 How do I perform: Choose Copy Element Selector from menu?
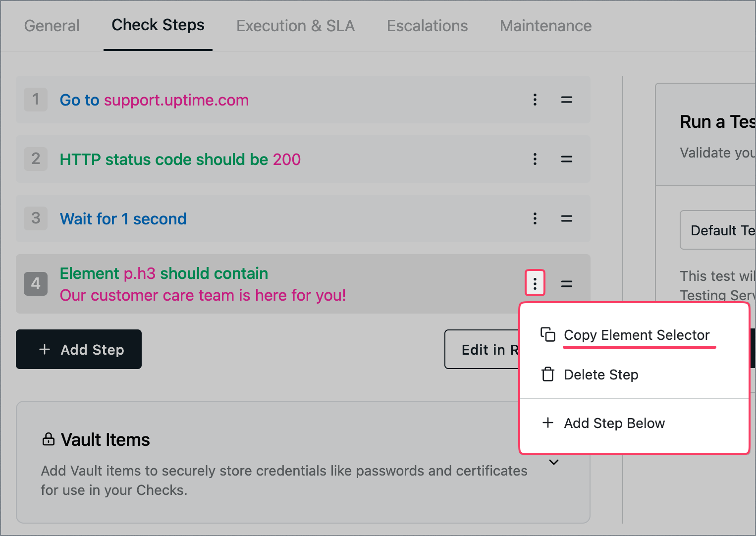coord(636,335)
